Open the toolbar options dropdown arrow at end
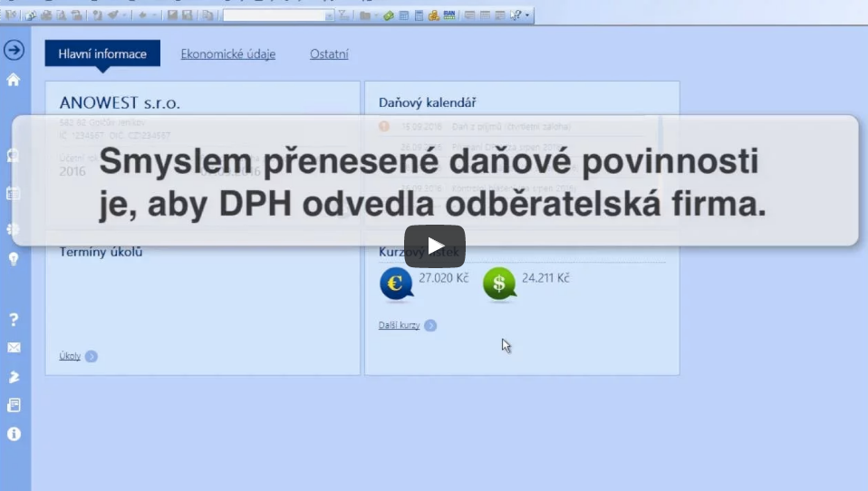This screenshot has height=491, width=868. click(x=527, y=15)
